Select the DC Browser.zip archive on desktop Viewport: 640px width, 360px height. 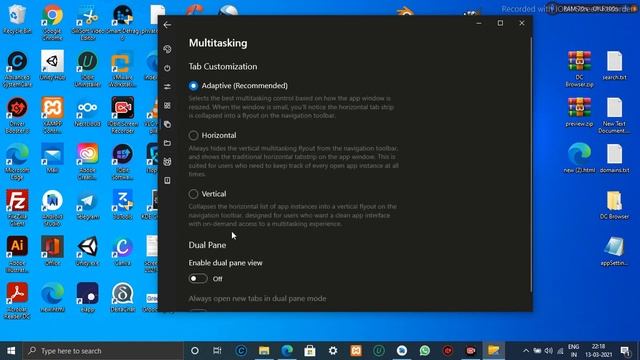pyautogui.click(x=579, y=69)
